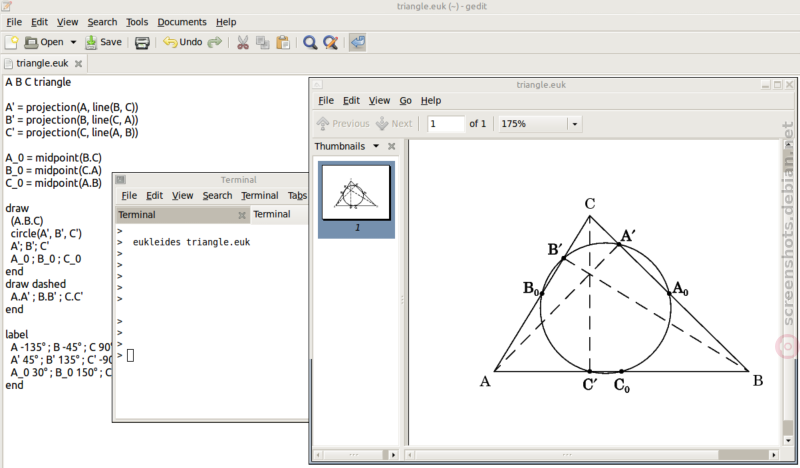Viewport: 800px width, 468px height.
Task: Click the "circle(A', B', C')" line in editor
Action: pyautogui.click(x=46, y=234)
